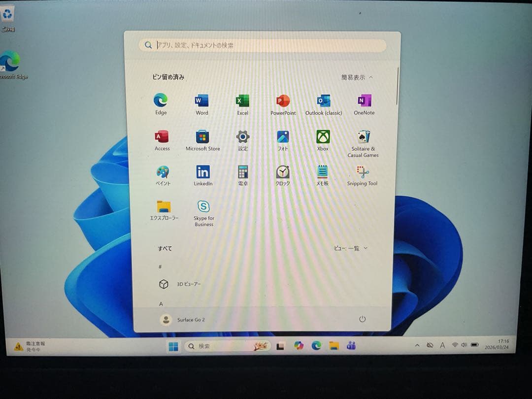Select Microsoft Edge desktop shortcut
532x399 pixels.
(13, 65)
